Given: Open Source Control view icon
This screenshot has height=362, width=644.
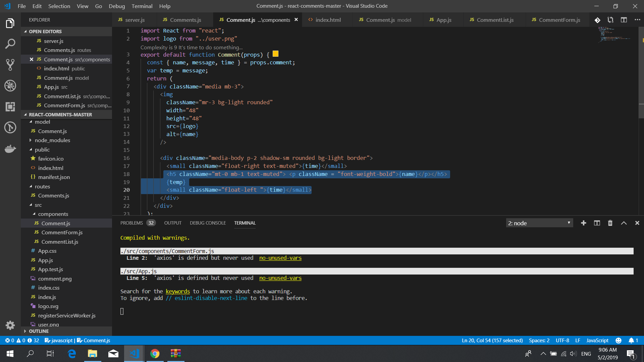Looking at the screenshot, I should [10, 65].
